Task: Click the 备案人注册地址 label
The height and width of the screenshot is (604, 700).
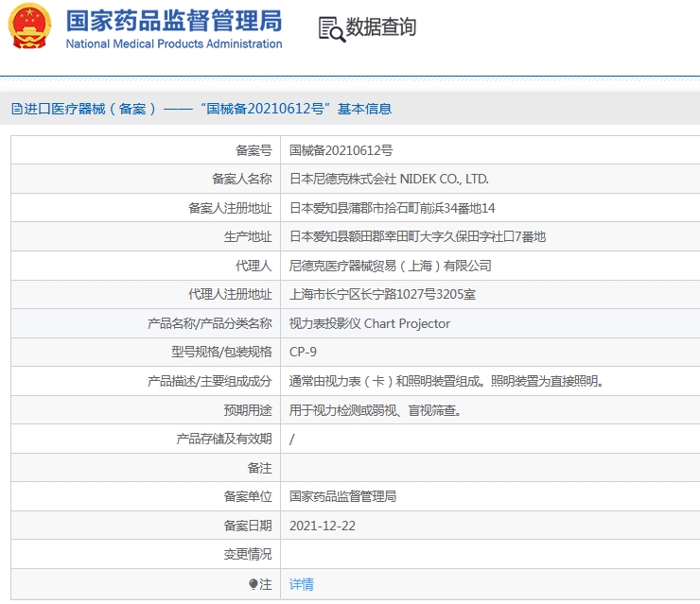Action: coord(230,208)
